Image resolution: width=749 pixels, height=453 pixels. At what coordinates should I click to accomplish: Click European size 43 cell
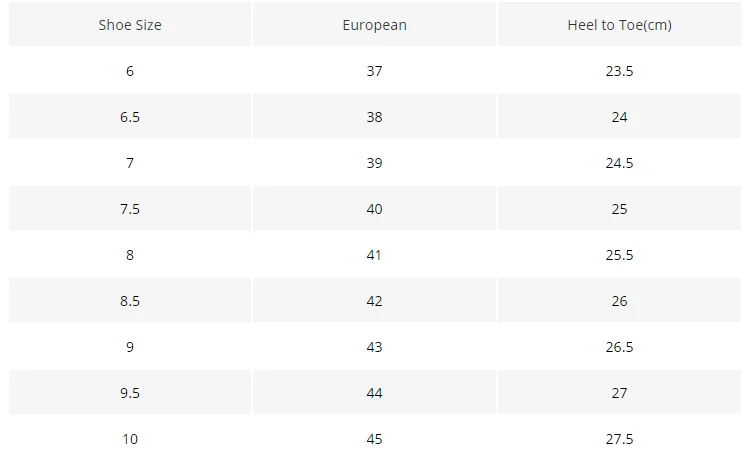[374, 346]
